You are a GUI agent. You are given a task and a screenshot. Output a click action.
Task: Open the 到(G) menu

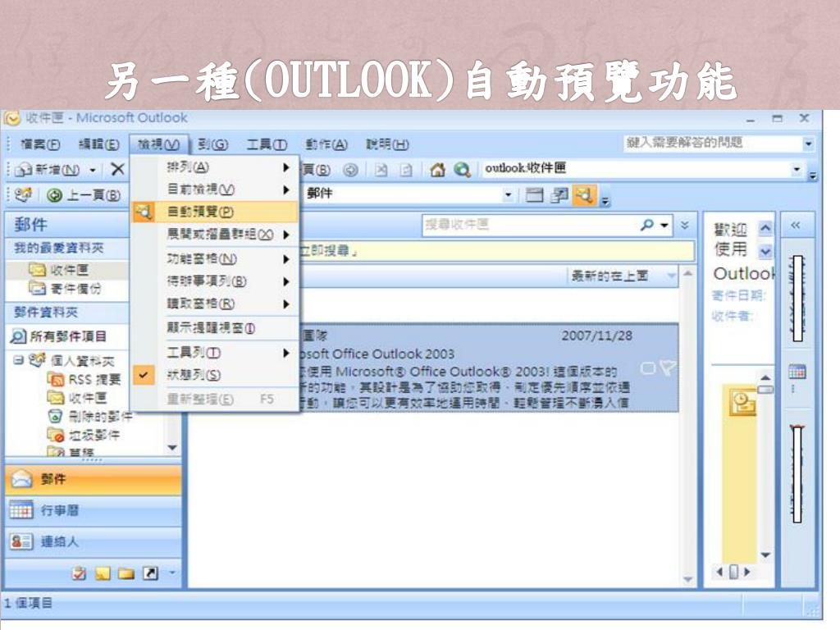pos(212,144)
